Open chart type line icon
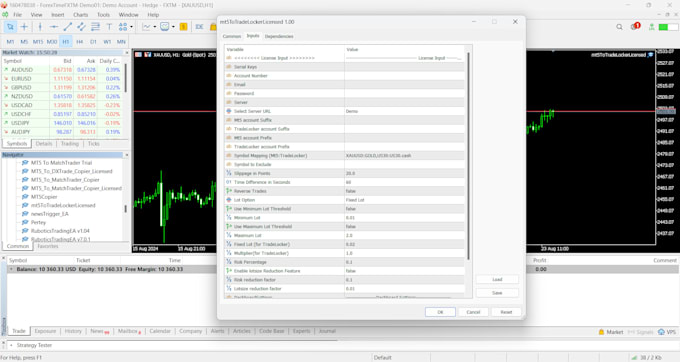Image resolution: width=680 pixels, height=362 pixels. pyautogui.click(x=147, y=27)
